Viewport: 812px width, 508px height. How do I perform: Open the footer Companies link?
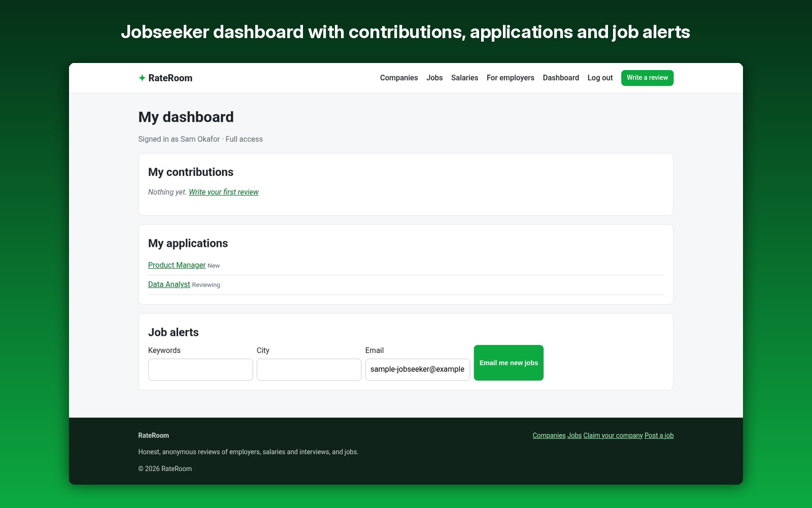click(549, 435)
